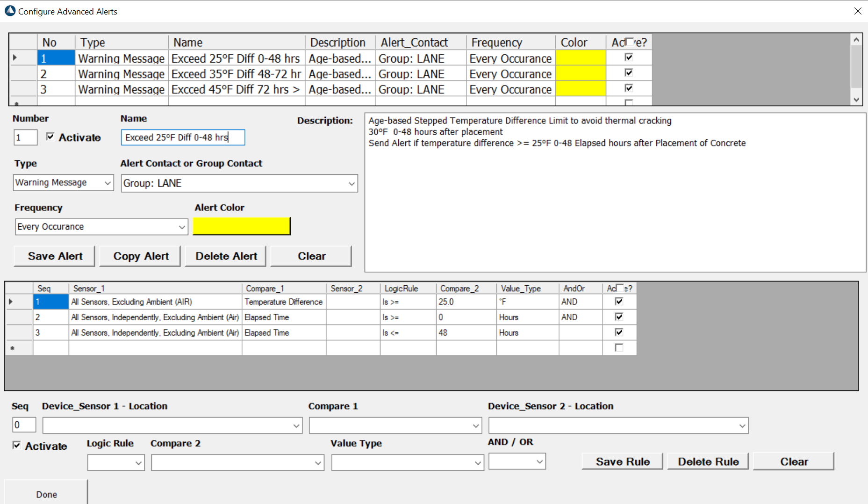
Task: Toggle Active checkbox for alert number 3
Action: click(629, 88)
